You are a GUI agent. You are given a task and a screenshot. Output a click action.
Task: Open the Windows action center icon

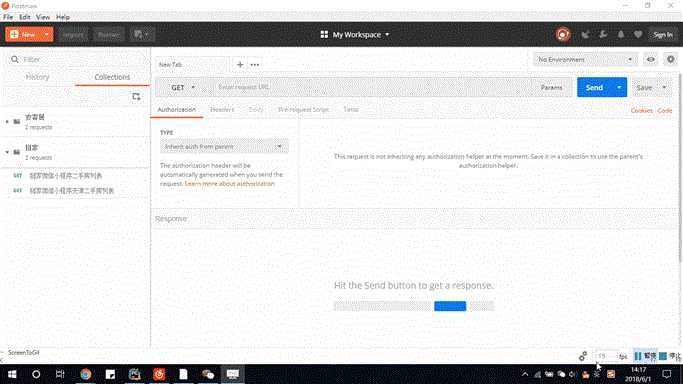click(x=667, y=374)
